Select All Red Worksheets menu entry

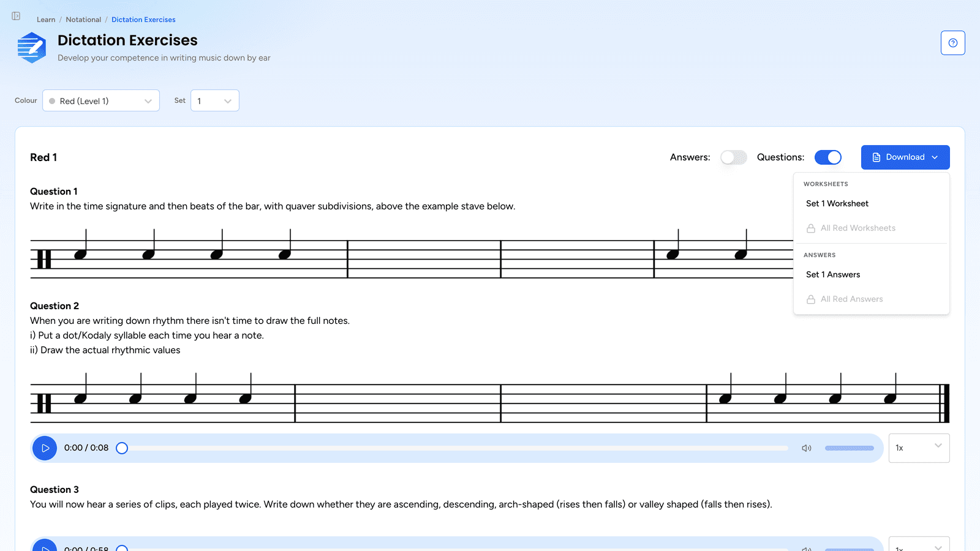pyautogui.click(x=871, y=228)
